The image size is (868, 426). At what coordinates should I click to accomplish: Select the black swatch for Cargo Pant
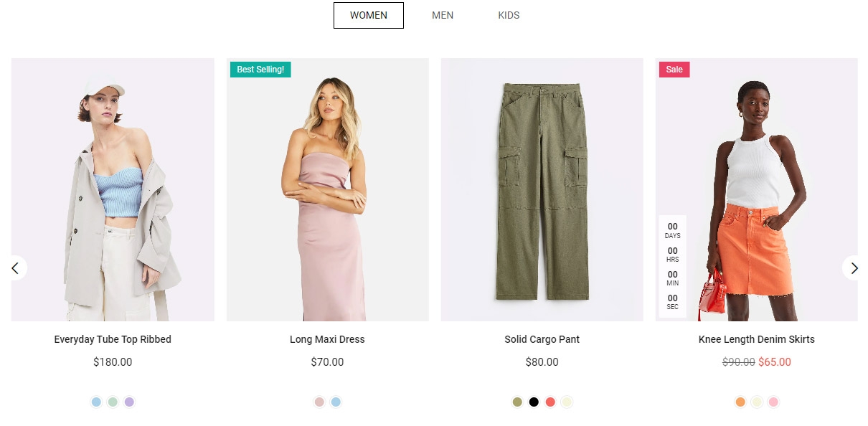coord(534,402)
